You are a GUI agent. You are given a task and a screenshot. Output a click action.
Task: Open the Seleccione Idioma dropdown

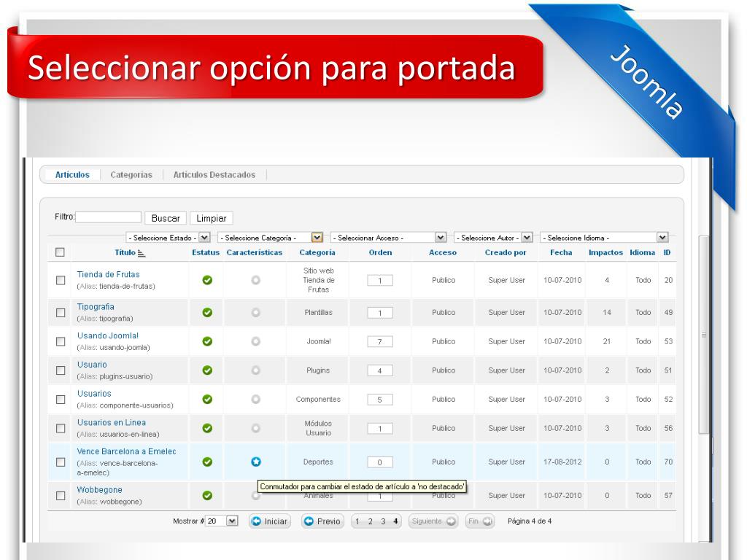click(x=604, y=237)
